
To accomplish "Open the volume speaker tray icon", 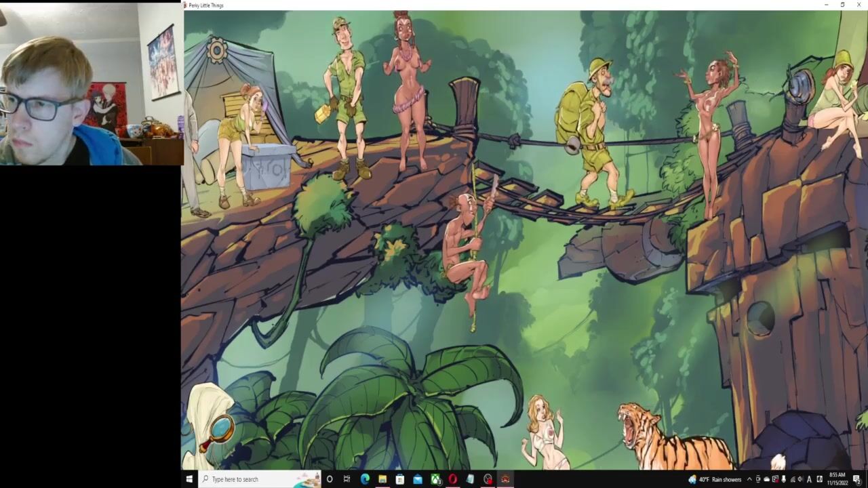I will point(800,479).
